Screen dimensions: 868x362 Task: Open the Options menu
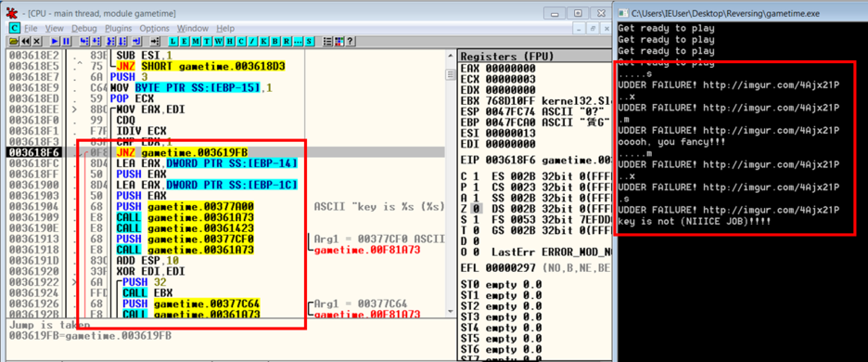155,28
